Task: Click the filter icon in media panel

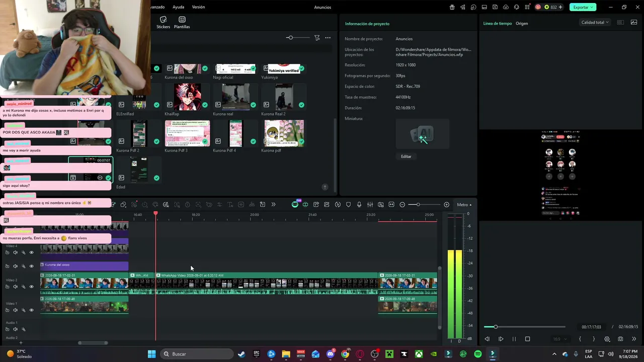Action: [317, 38]
